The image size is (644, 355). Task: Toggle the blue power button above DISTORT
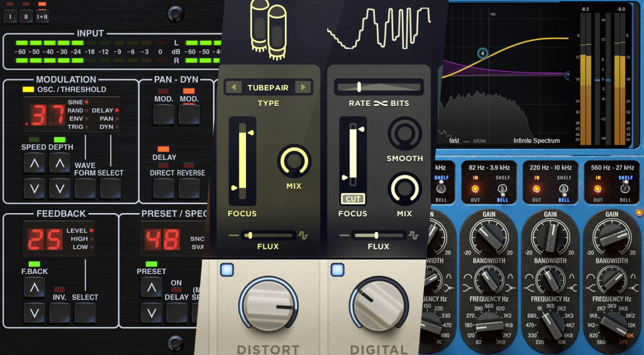(226, 270)
